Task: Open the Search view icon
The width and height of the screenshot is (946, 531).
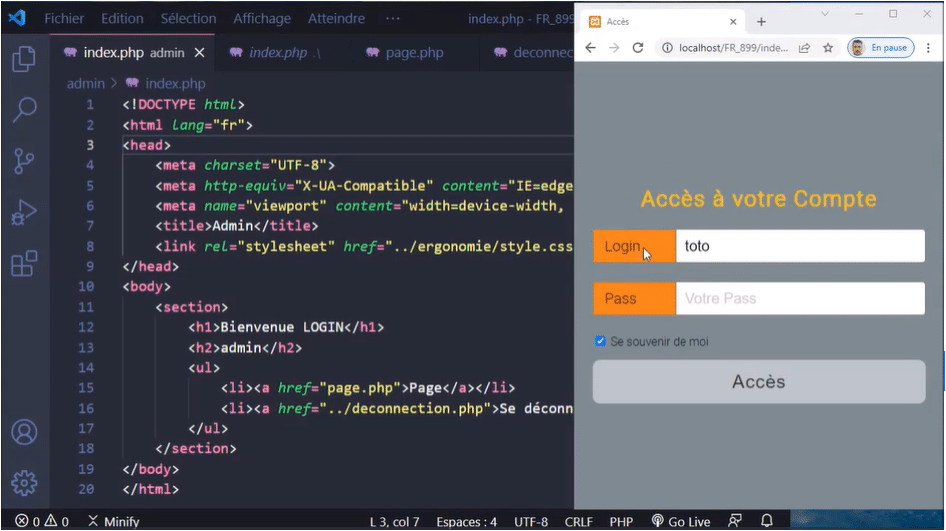Action: (24, 109)
